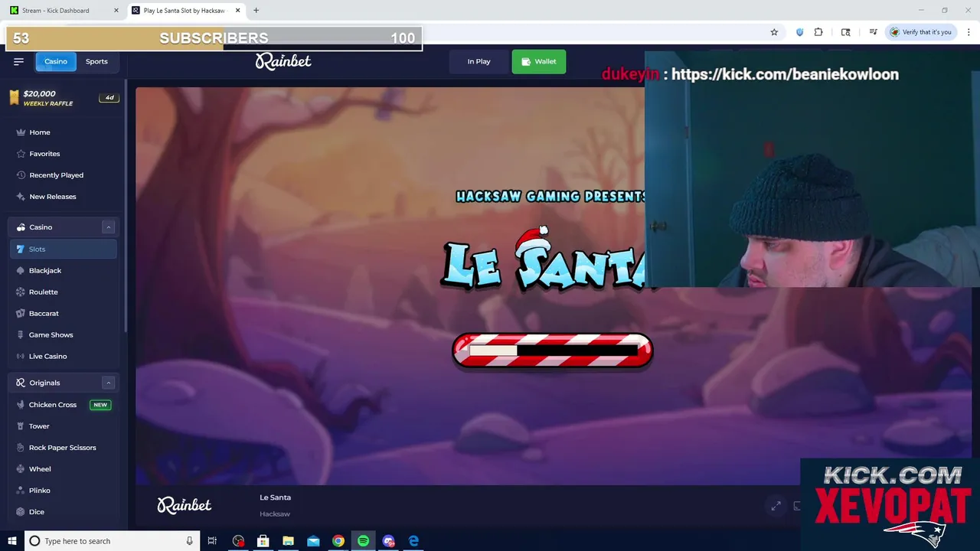The image size is (980, 551).
Task: Open Tower game
Action: click(x=39, y=426)
